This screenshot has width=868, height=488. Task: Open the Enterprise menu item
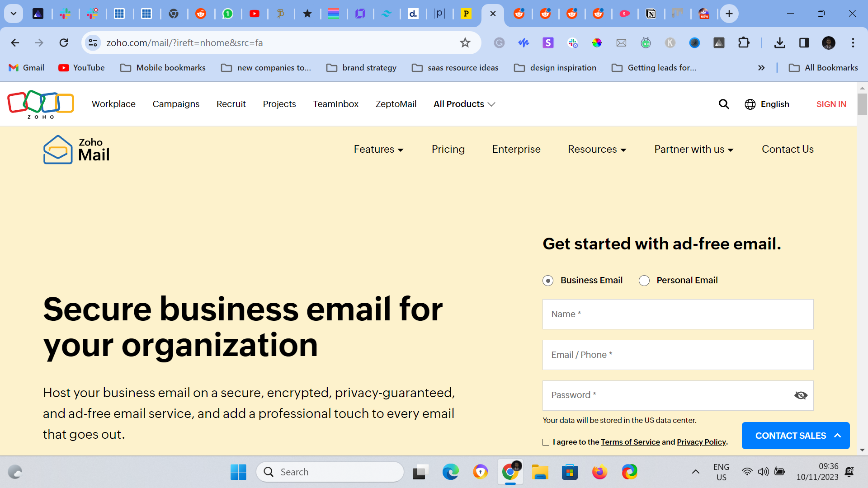[x=516, y=150]
